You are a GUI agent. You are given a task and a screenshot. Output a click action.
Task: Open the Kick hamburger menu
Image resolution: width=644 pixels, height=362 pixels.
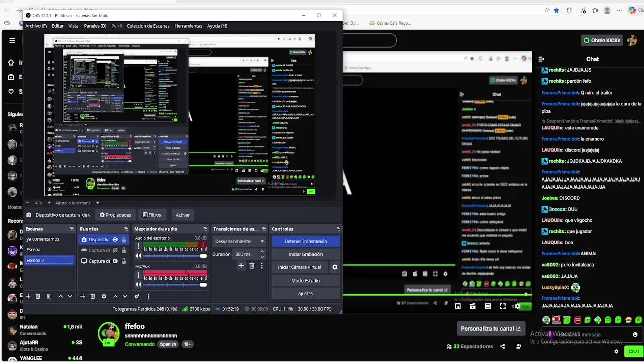click(x=12, y=41)
